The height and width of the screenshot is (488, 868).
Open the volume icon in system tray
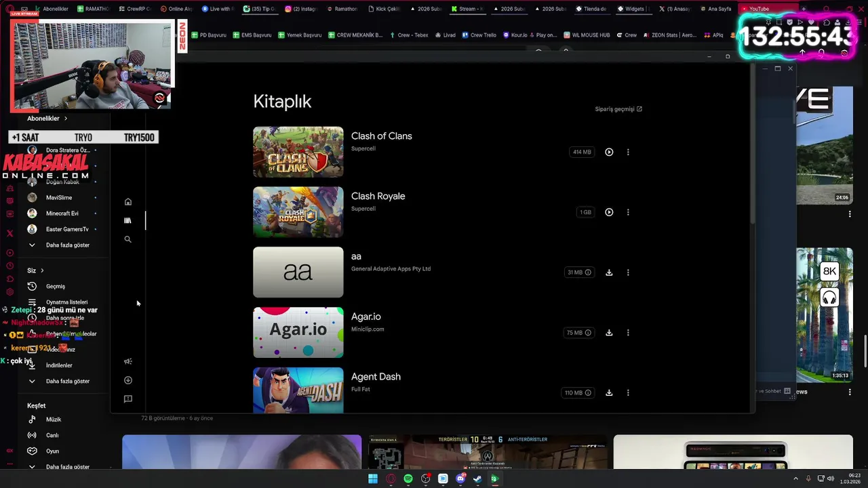(x=831, y=479)
